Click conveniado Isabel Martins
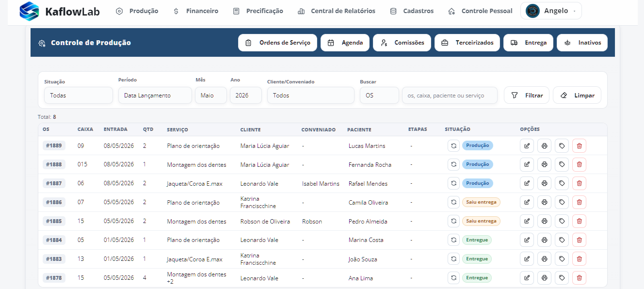This screenshot has width=644, height=289. click(321, 184)
